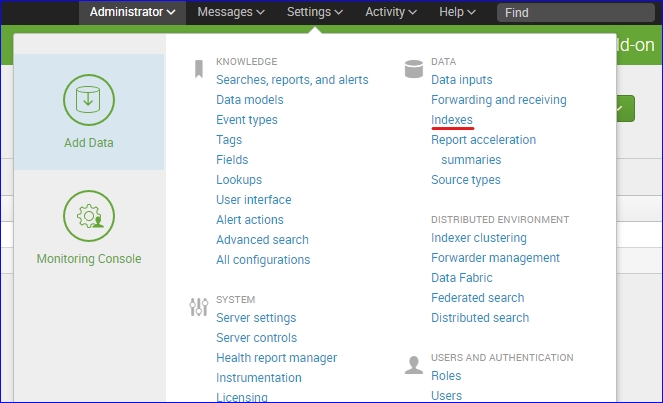This screenshot has width=663, height=403.
Task: Expand the Activity dropdown
Action: pos(391,12)
